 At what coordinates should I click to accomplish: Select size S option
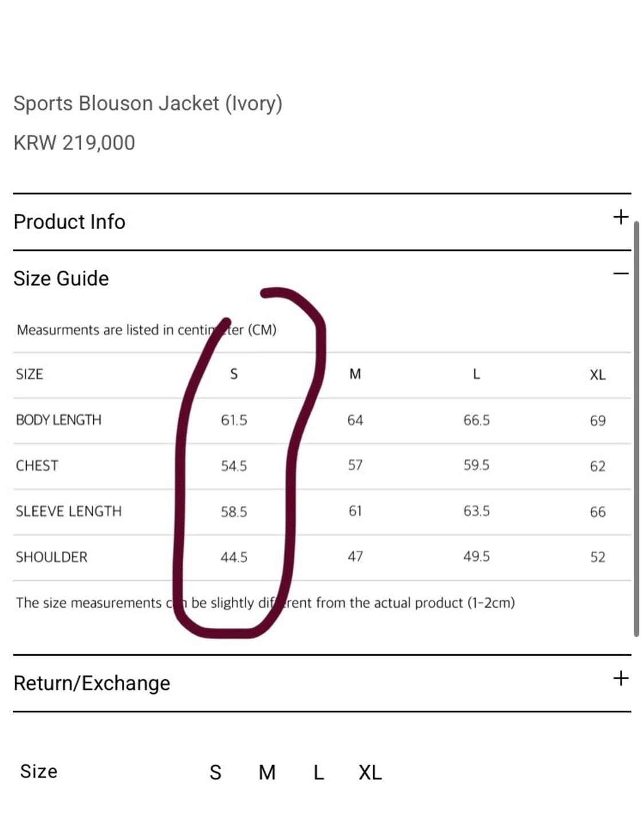click(215, 772)
